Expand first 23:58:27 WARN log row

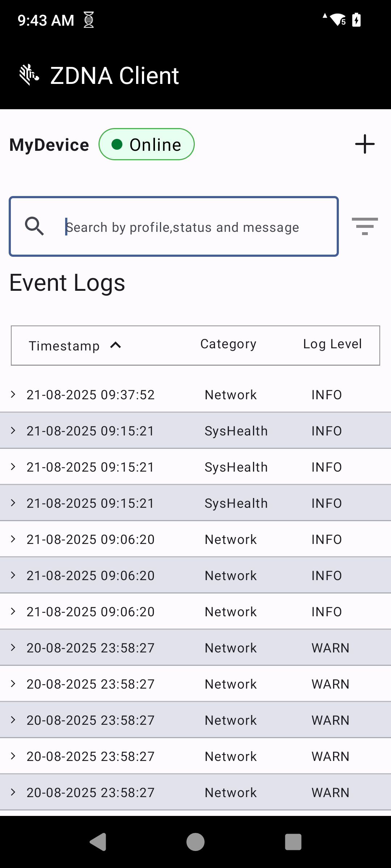pyautogui.click(x=13, y=647)
